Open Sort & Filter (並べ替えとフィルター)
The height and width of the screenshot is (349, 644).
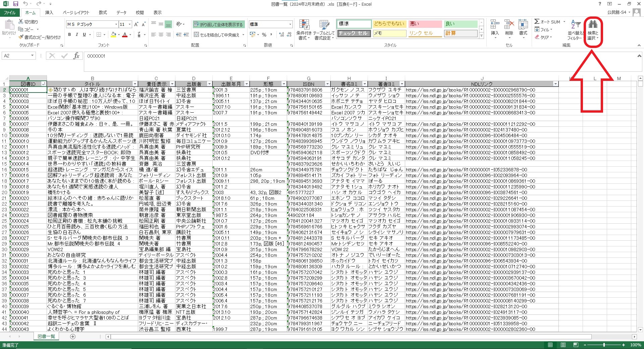click(x=575, y=30)
